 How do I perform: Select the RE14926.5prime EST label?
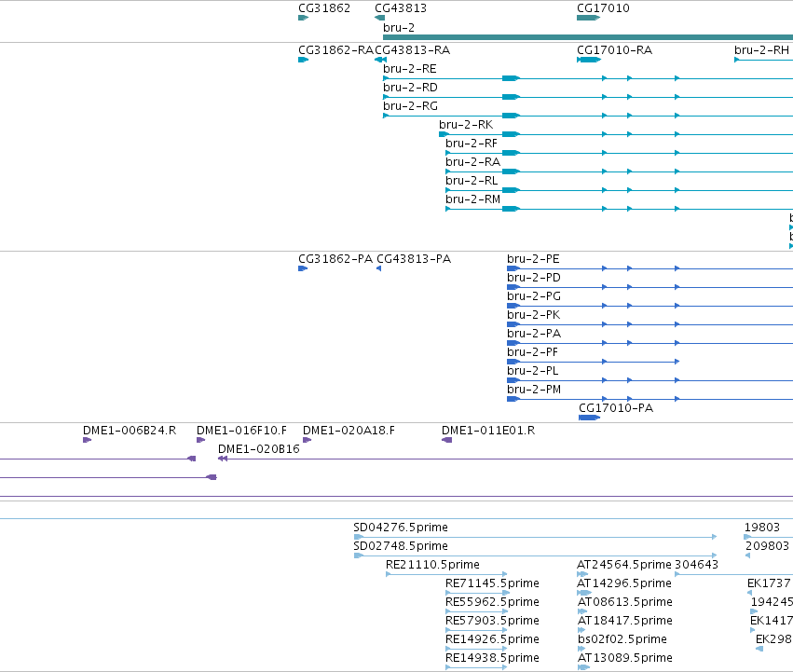pyautogui.click(x=492, y=639)
